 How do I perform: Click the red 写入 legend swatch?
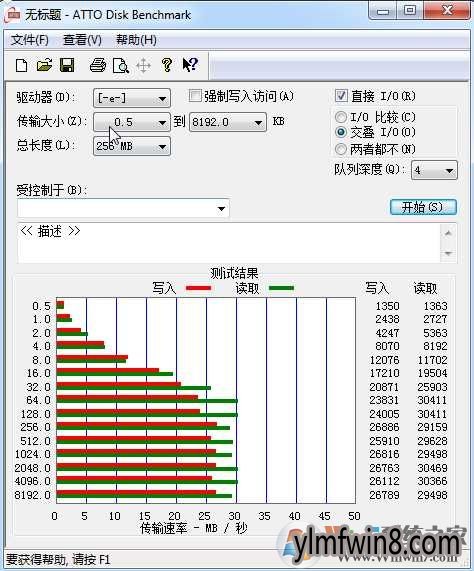pyautogui.click(x=198, y=288)
